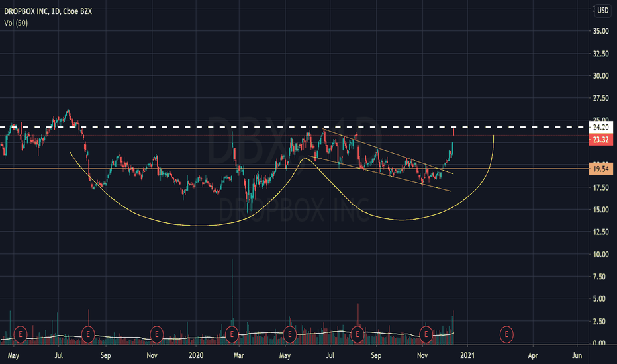Click the 12.50 price axis label
This screenshot has height=364, width=617.
point(600,232)
